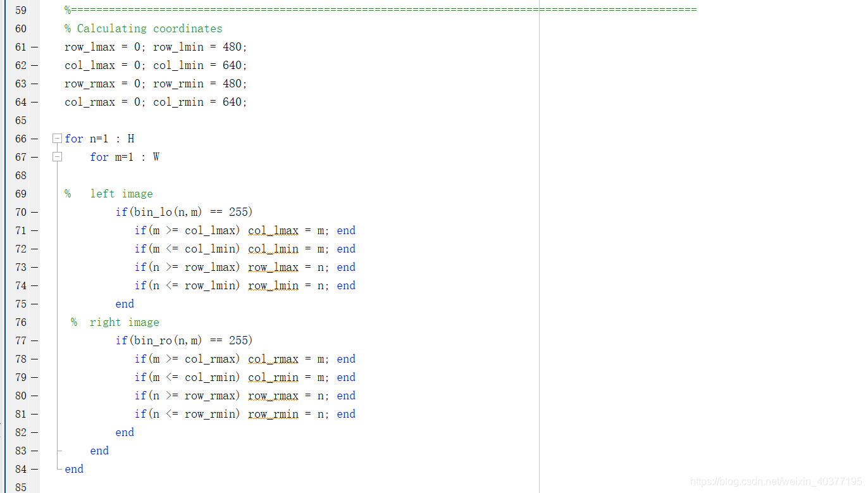Click 'if(m >= col_lmax)' condition on line 71

click(187, 230)
